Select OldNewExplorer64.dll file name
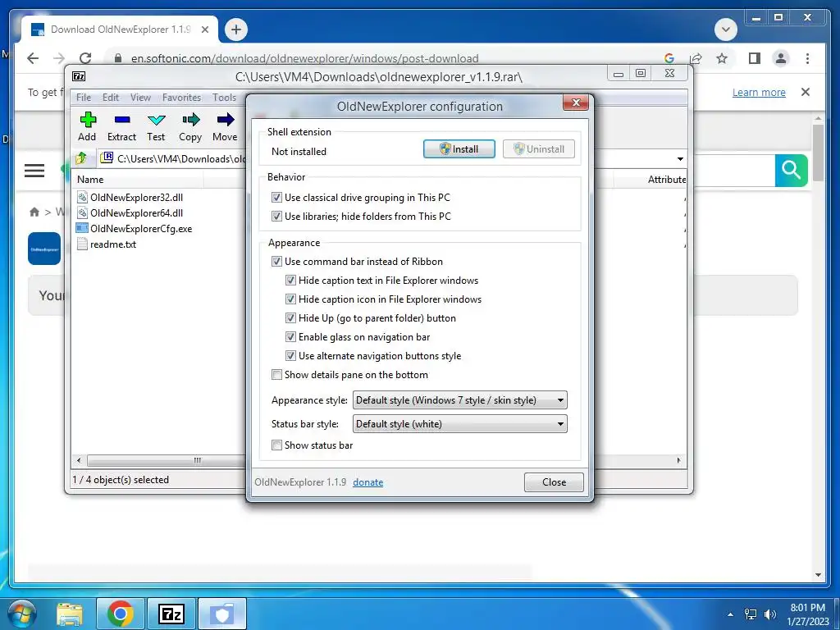The width and height of the screenshot is (840, 630). [x=137, y=212]
